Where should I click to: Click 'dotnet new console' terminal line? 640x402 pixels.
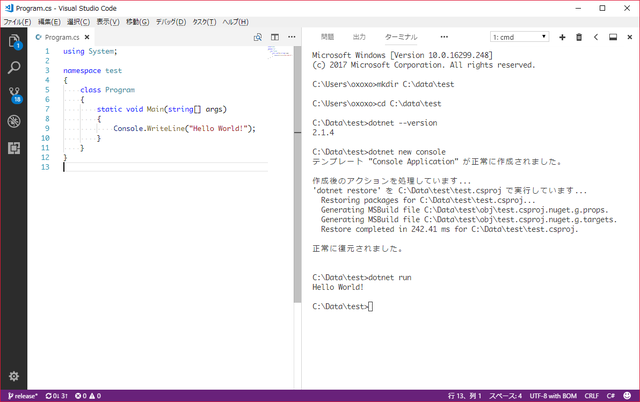[x=379, y=152]
